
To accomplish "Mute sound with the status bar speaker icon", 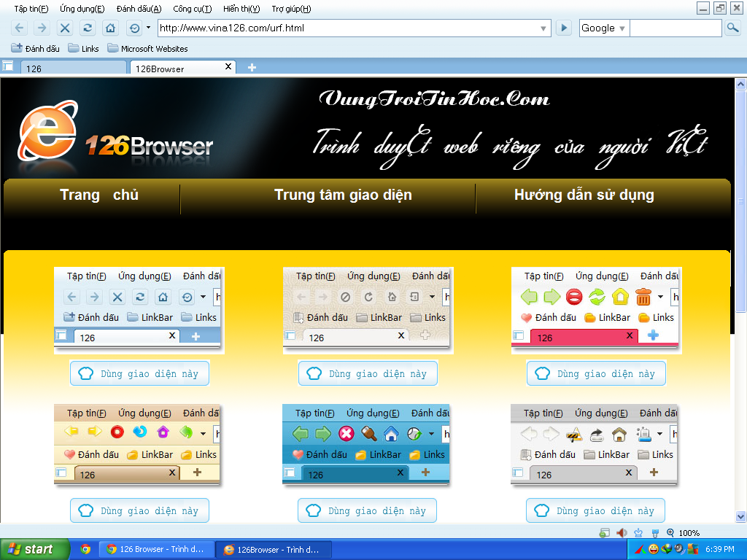I will point(622,533).
